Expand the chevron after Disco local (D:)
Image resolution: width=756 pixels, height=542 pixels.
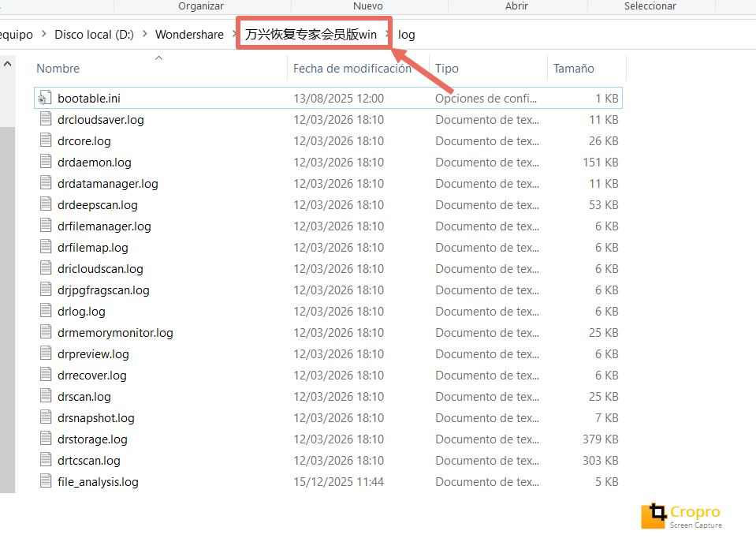click(x=144, y=34)
